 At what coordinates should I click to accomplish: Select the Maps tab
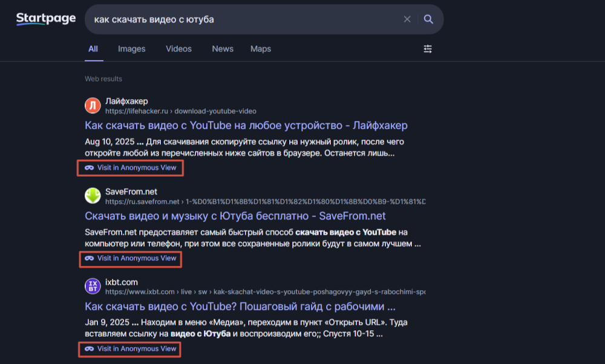click(261, 49)
